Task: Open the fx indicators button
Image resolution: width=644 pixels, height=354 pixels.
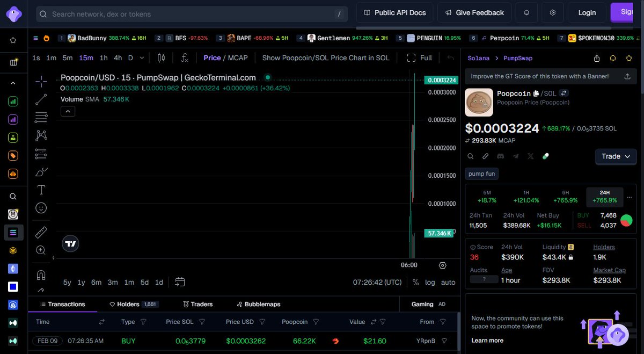Action: click(x=185, y=57)
